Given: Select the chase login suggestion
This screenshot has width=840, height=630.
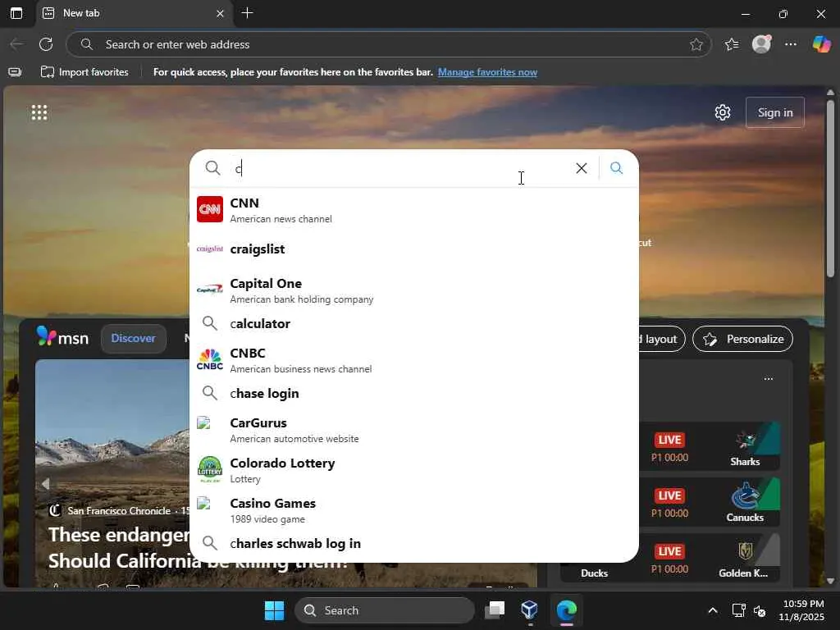Looking at the screenshot, I should click(x=414, y=393).
